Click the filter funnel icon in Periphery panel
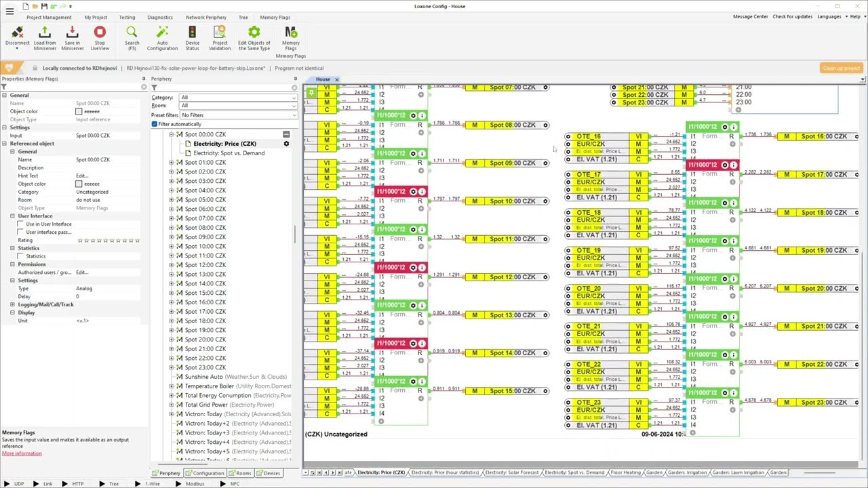Image resolution: width=868 pixels, height=488 pixels. pyautogui.click(x=154, y=87)
